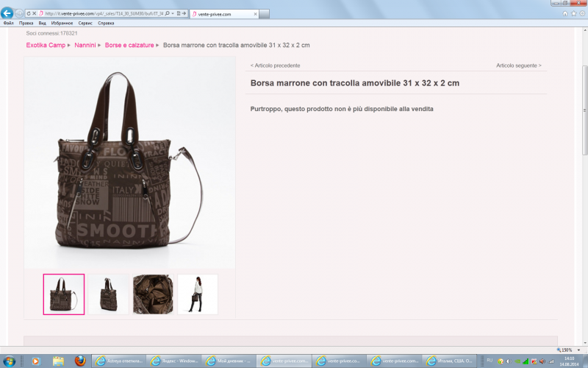The height and width of the screenshot is (368, 588).
Task: Click the address bar URL field
Action: (x=103, y=13)
